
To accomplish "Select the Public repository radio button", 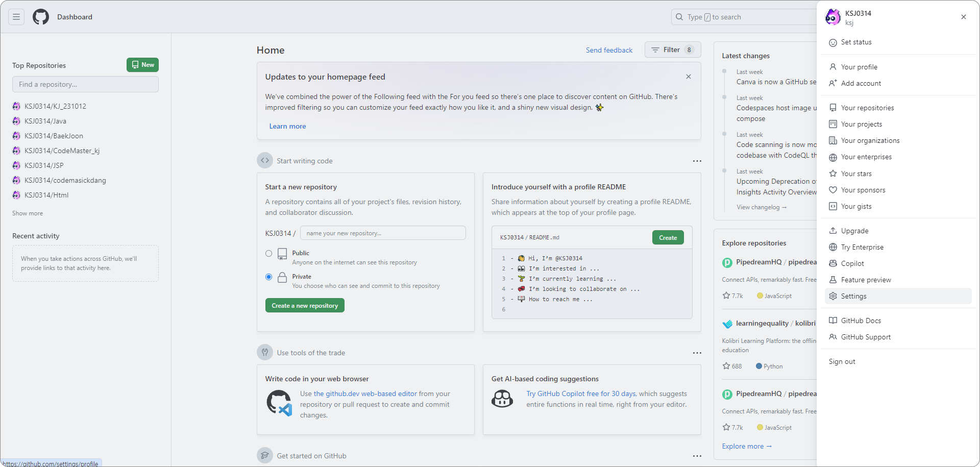I will pyautogui.click(x=269, y=254).
